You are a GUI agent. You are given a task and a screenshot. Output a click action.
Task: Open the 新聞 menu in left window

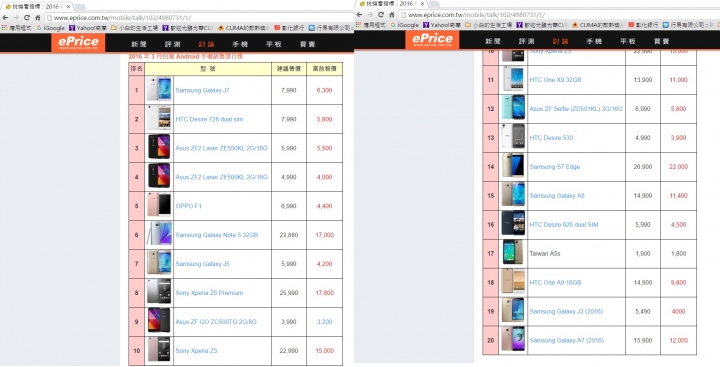click(x=139, y=44)
